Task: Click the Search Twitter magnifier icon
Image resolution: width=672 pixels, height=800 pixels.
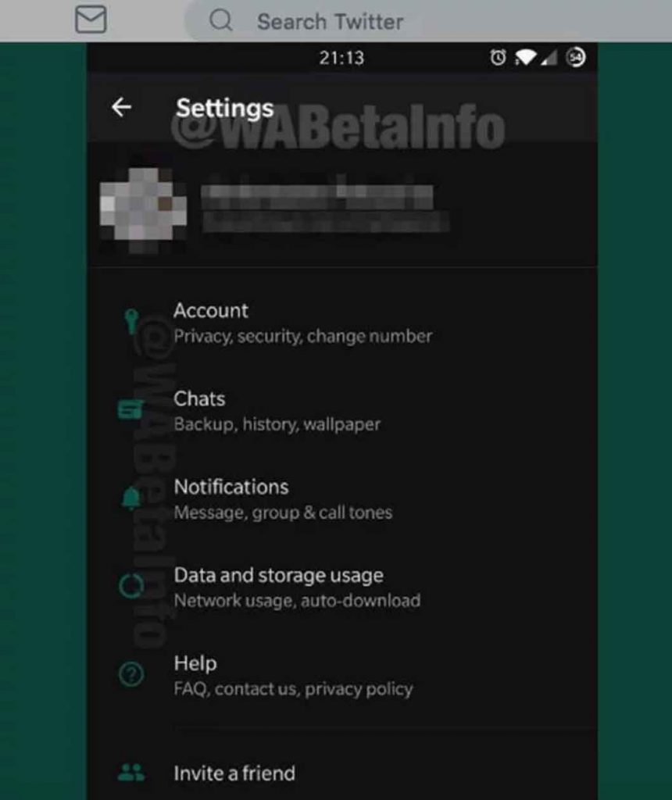Action: 221,20
